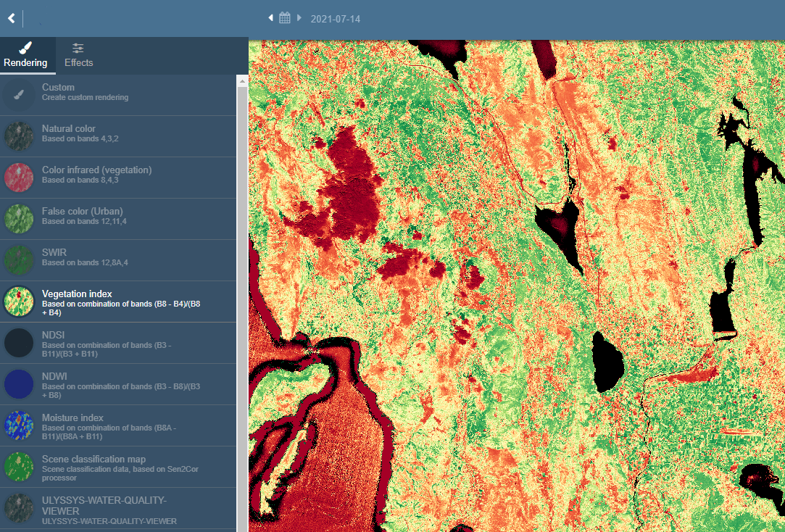Viewport: 785px width, 532px height.
Task: Open the calendar date picker
Action: tap(284, 18)
